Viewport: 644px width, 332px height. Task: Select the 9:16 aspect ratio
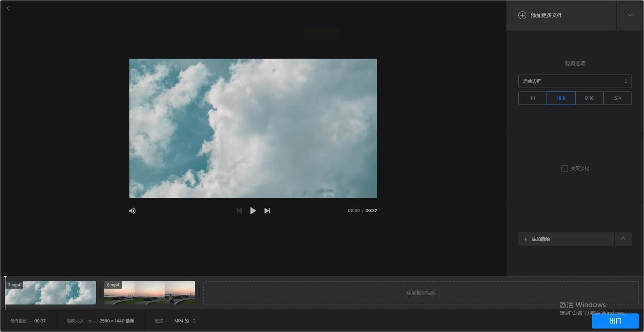click(589, 98)
